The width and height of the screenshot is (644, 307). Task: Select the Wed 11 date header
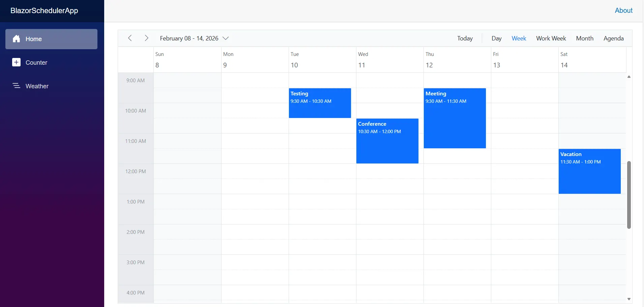390,60
